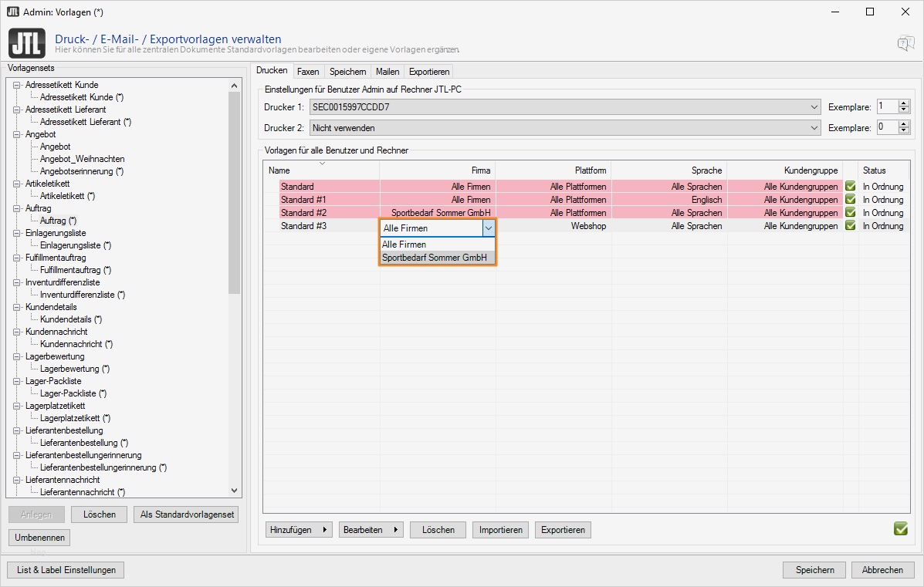This screenshot has width=924, height=587.
Task: Collapse the Auftrag tree node
Action: (18, 208)
